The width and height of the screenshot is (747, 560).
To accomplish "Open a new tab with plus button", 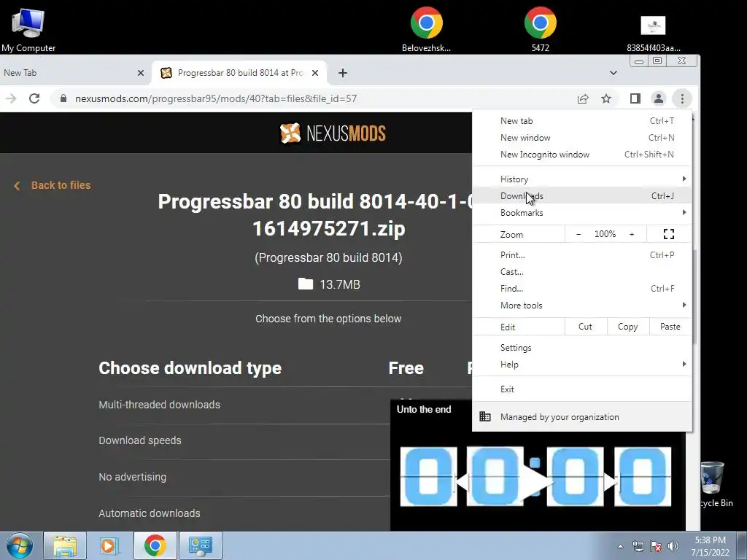I will [343, 73].
